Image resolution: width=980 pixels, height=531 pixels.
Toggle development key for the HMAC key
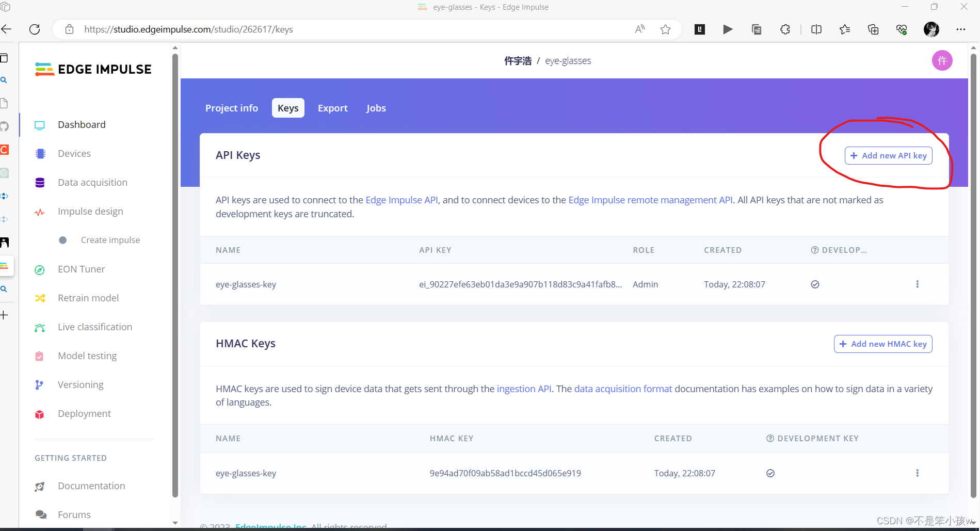tap(770, 473)
